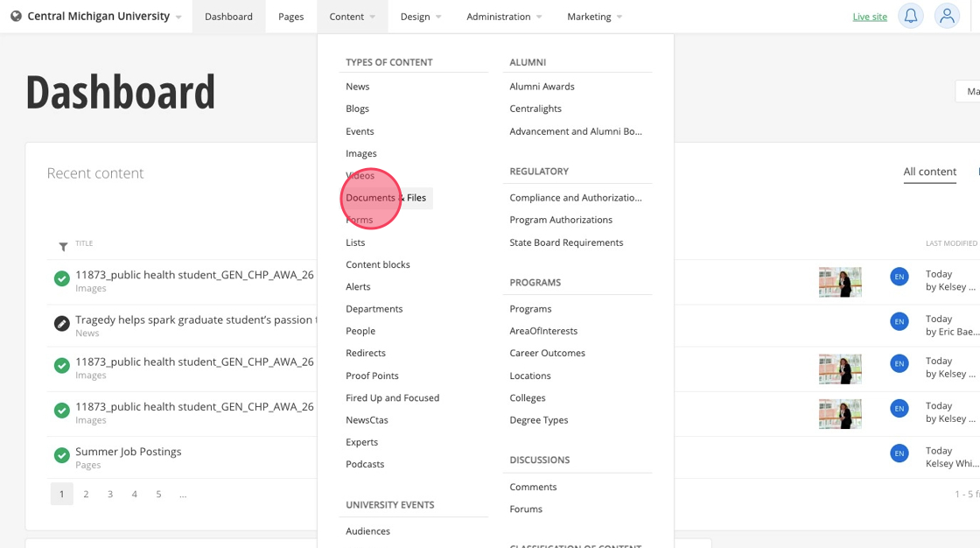
Task: Go to pagination page 2
Action: pos(86,495)
